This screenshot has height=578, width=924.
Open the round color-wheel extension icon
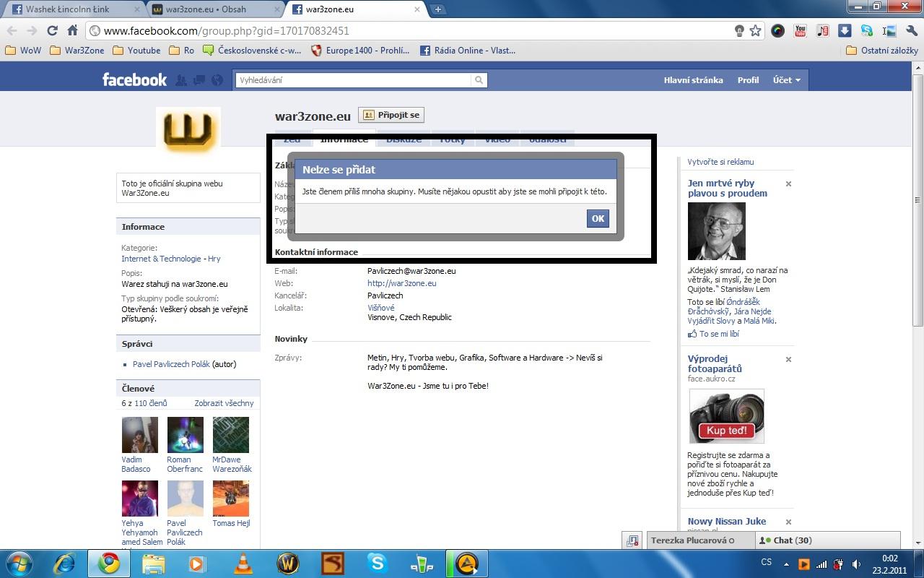pos(777,31)
